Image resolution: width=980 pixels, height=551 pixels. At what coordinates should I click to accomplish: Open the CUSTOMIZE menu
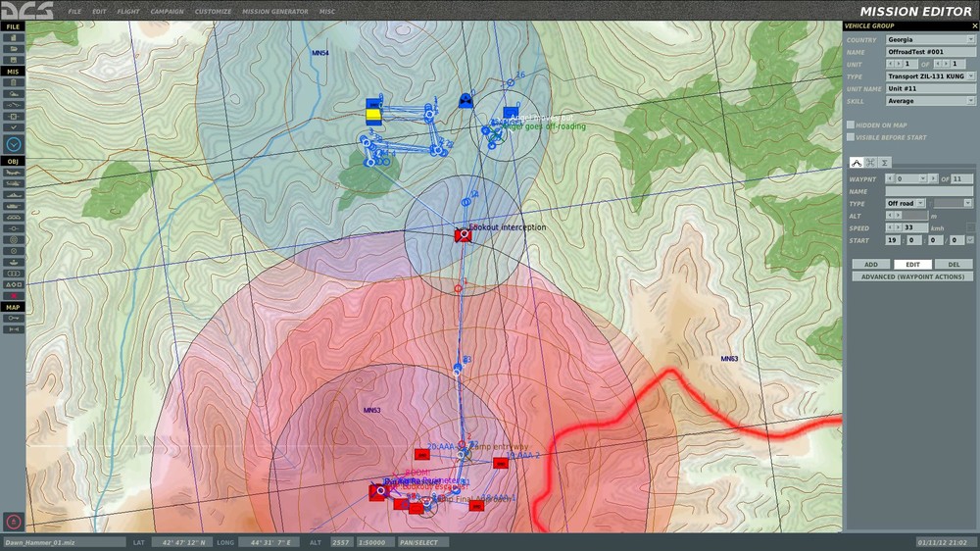tap(213, 11)
